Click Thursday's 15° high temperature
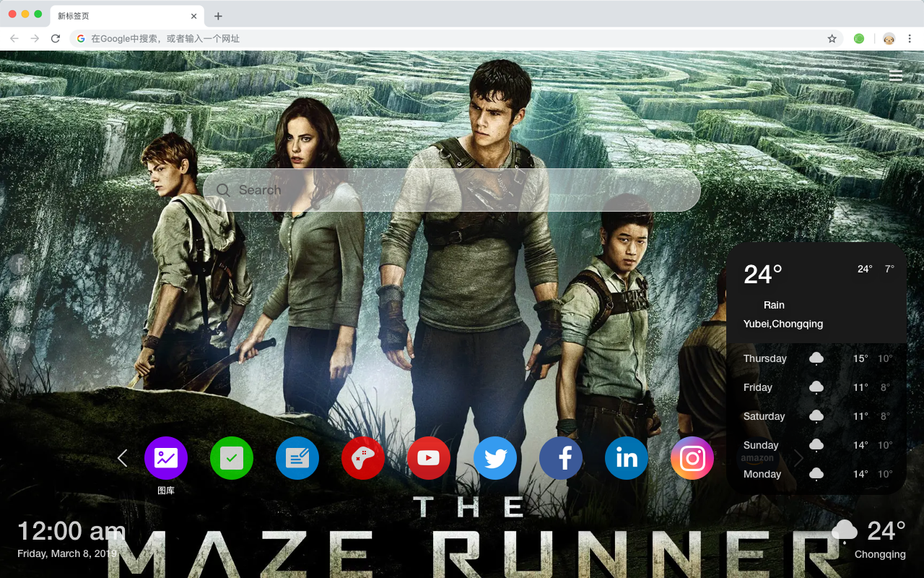 (x=860, y=358)
